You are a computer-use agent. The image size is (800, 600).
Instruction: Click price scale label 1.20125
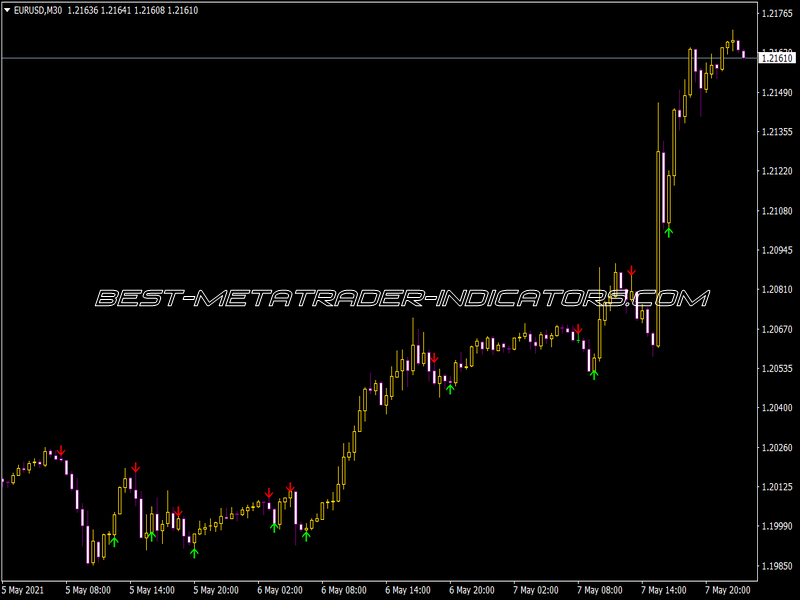(x=777, y=487)
